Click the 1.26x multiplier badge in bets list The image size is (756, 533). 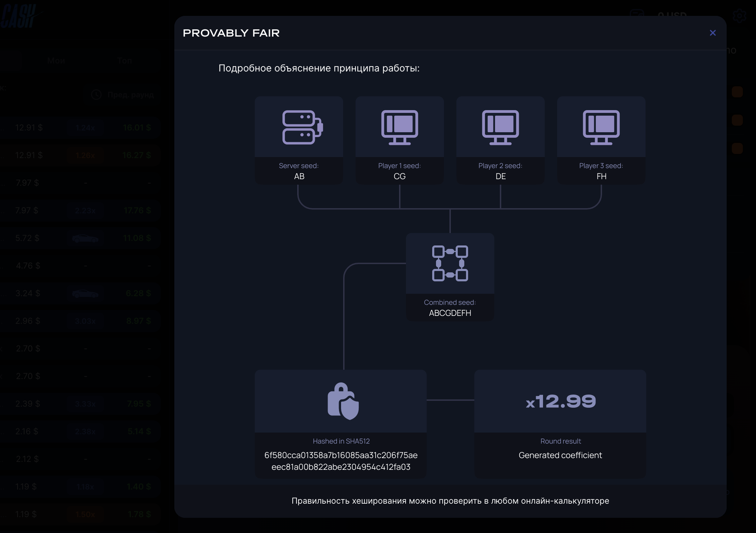[x=85, y=155]
